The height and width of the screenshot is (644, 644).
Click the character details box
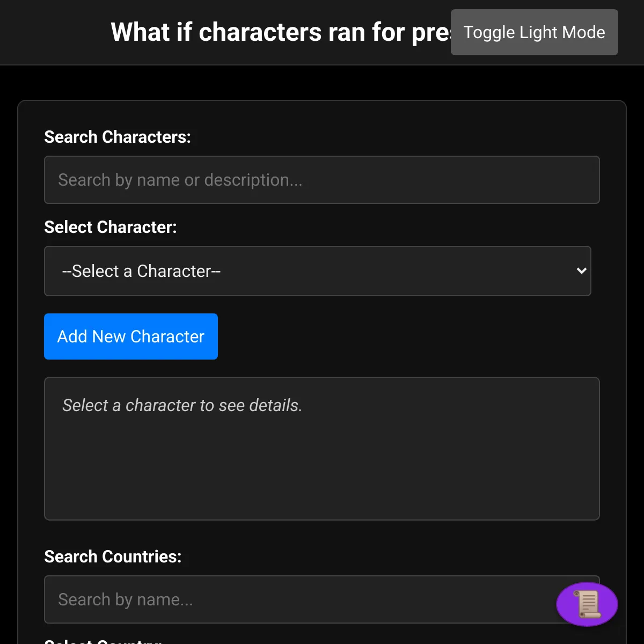tap(322, 449)
